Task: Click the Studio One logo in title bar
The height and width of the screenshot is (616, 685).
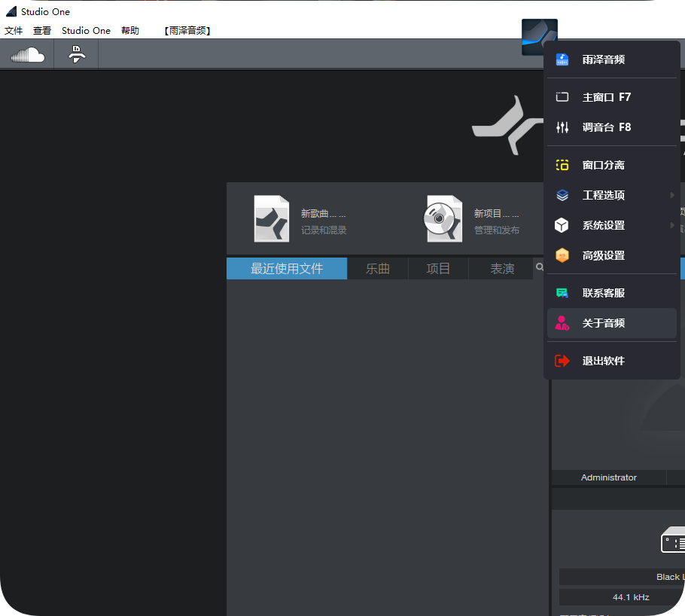Action: 11,11
